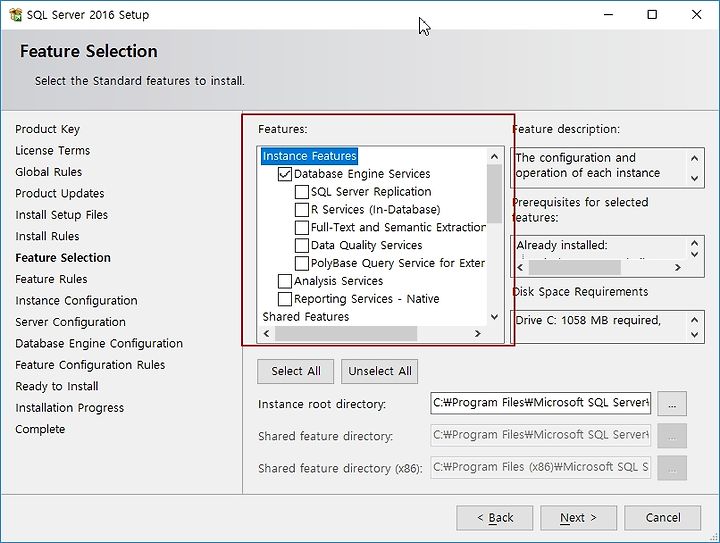Click the Global Rules step
This screenshot has height=543, width=720.
pyautogui.click(x=48, y=172)
